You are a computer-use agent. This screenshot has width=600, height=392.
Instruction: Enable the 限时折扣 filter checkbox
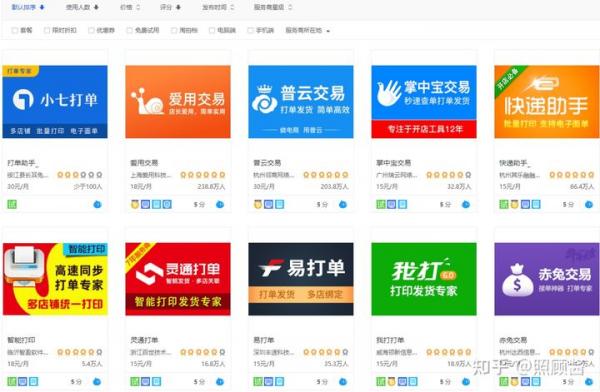point(47,30)
